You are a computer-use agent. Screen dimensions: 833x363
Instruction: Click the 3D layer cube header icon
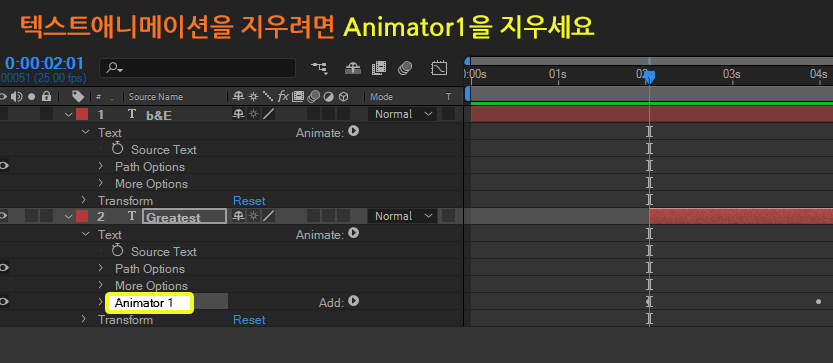point(344,96)
